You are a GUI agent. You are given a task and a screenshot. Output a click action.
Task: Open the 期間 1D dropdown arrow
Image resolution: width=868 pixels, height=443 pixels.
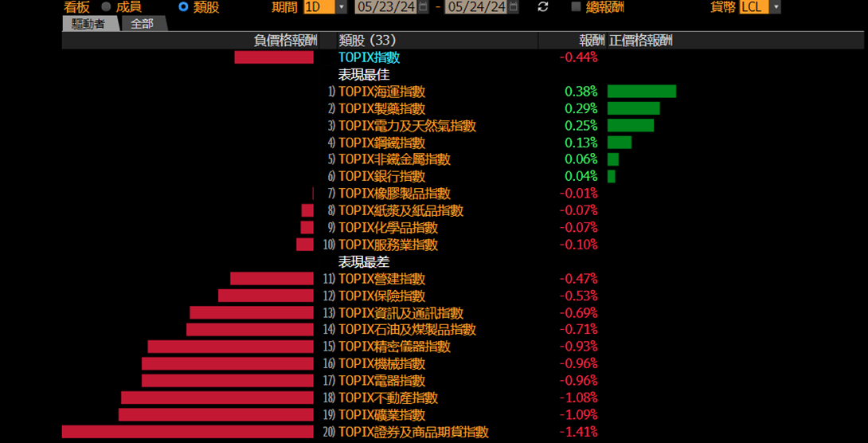pyautogui.click(x=342, y=7)
